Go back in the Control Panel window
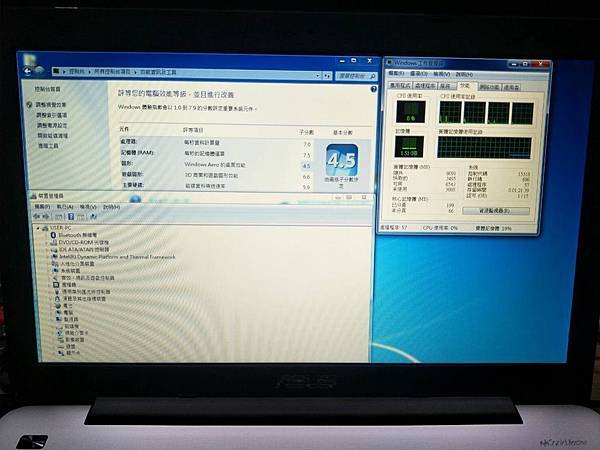Image resolution: width=600 pixels, height=450 pixels. 27,70
